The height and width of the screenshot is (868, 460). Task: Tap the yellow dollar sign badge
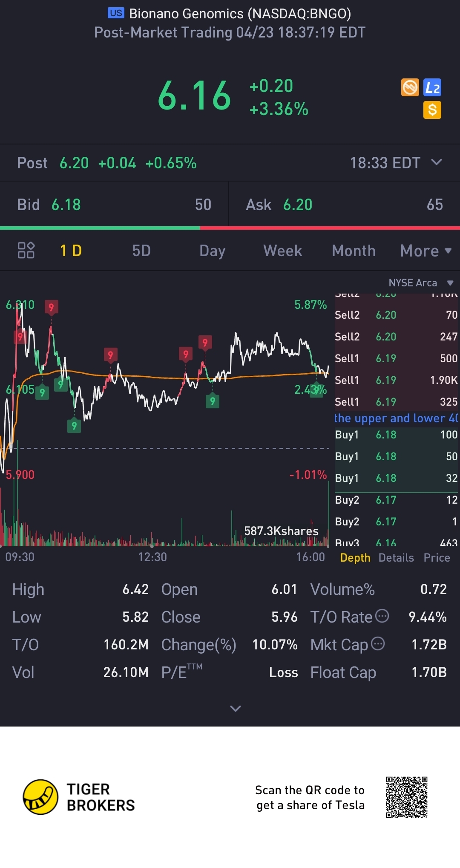click(x=432, y=110)
